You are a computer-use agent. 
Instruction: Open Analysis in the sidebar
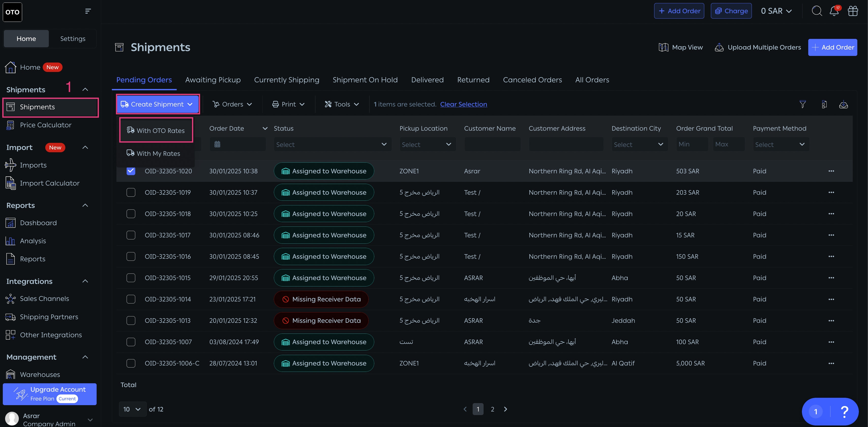click(33, 241)
